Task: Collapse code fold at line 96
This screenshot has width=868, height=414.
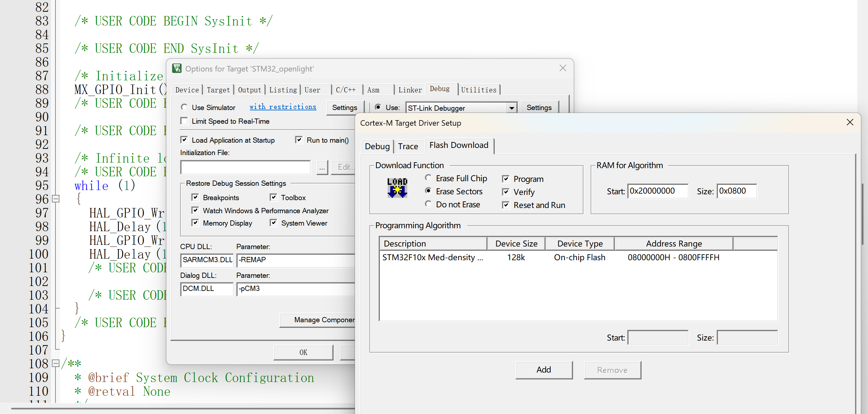Action: click(x=56, y=199)
